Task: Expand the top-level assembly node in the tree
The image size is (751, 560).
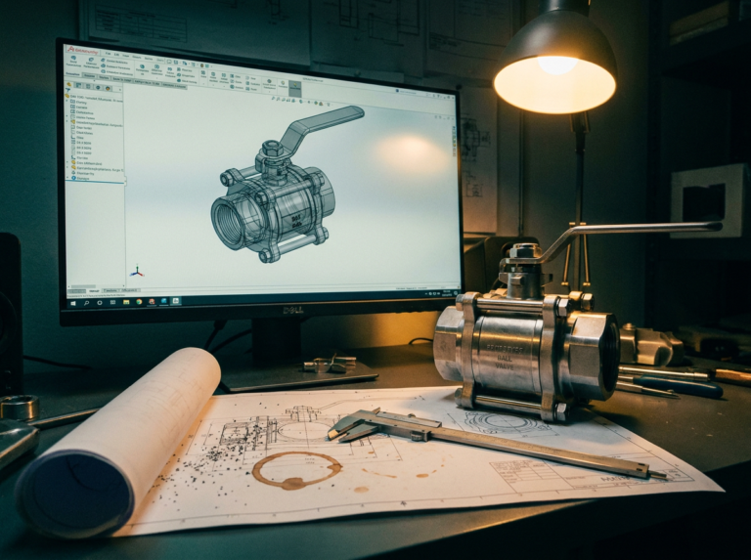Action: 67,96
